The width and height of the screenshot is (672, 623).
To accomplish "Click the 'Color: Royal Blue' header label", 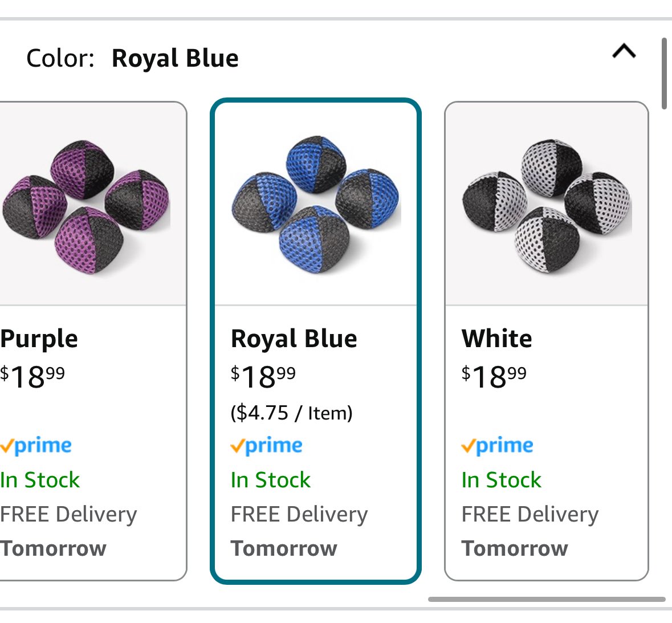I will [x=132, y=58].
